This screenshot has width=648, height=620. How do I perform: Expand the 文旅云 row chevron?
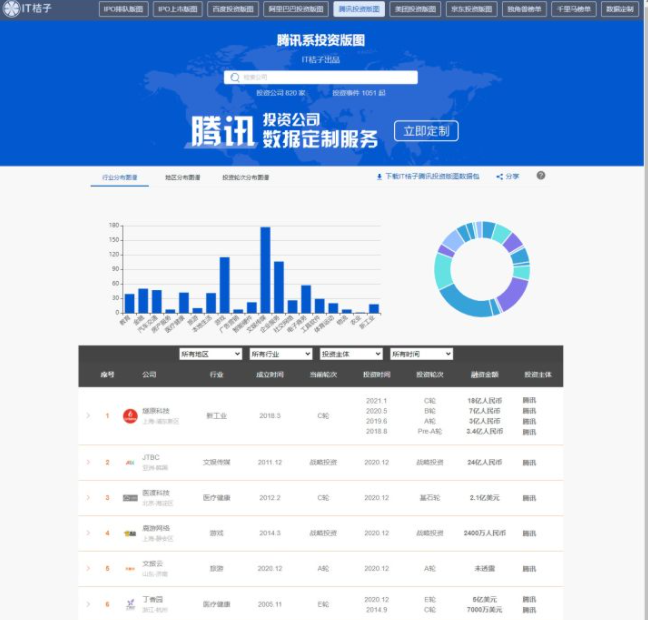click(88, 569)
